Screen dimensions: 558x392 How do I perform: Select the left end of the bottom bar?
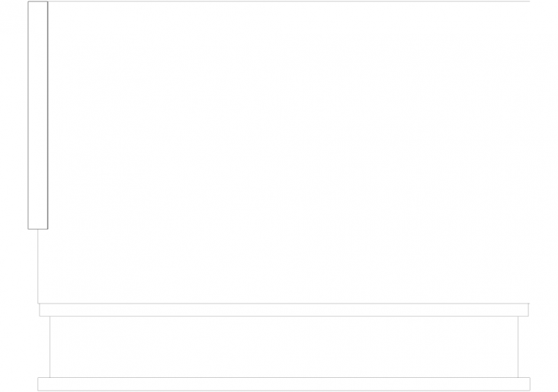coord(38,384)
